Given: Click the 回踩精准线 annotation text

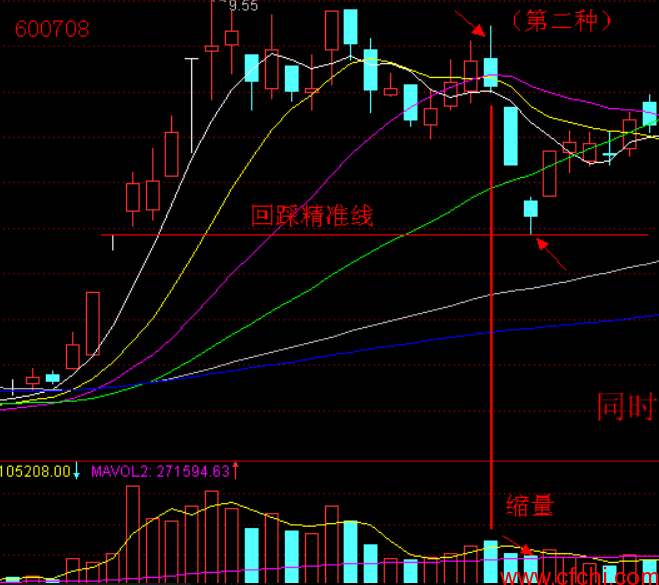Looking at the screenshot, I should (312, 216).
